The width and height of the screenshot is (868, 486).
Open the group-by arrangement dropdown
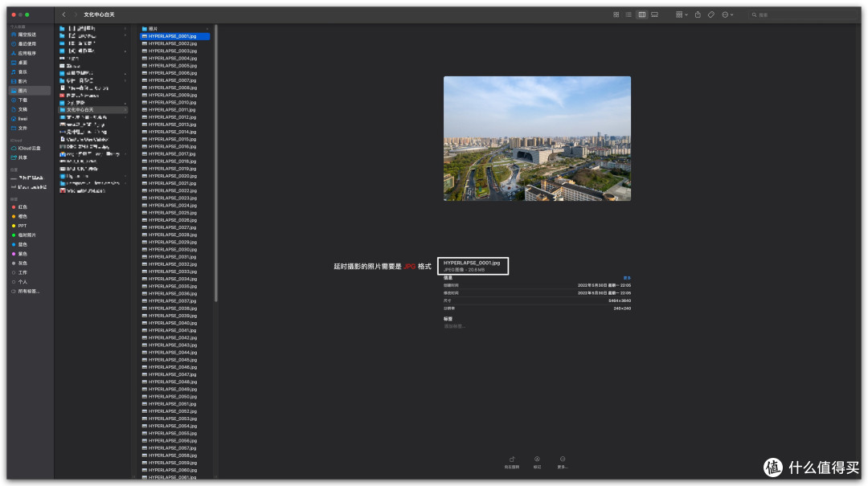pyautogui.click(x=682, y=15)
